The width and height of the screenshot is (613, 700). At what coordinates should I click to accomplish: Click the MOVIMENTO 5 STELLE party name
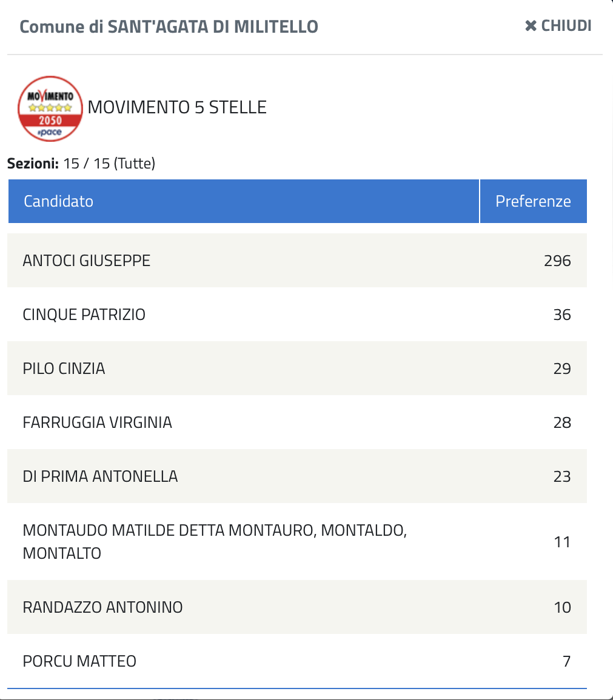[x=177, y=108]
